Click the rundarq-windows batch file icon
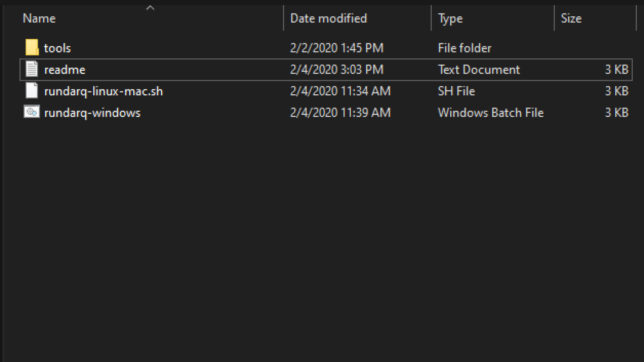The height and width of the screenshot is (362, 644). [x=32, y=112]
